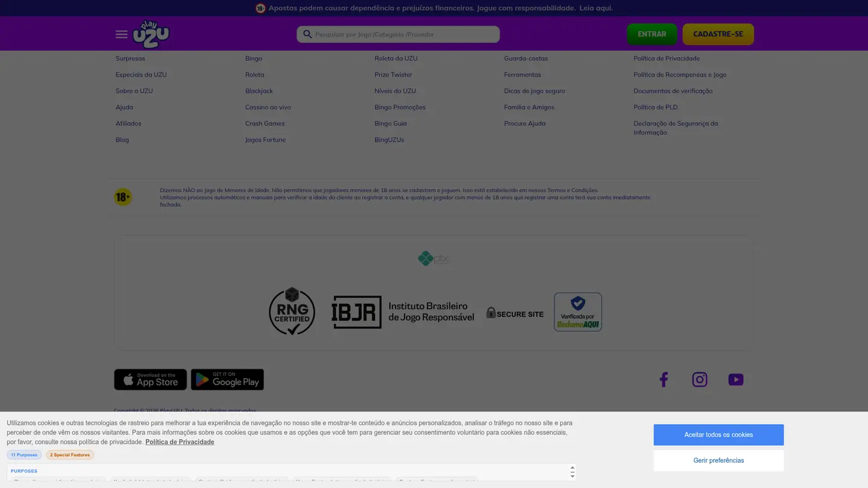Open the Guarda-costas link
The width and height of the screenshot is (868, 488).
tap(526, 58)
